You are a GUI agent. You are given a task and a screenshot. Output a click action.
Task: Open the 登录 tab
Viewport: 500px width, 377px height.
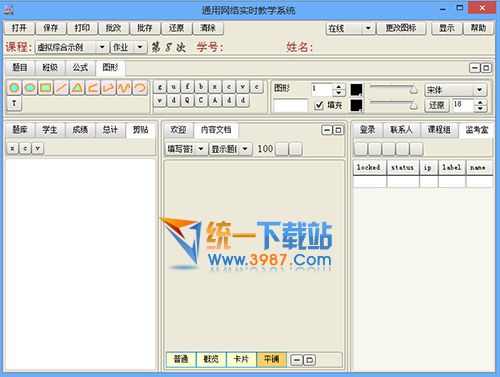click(x=368, y=130)
